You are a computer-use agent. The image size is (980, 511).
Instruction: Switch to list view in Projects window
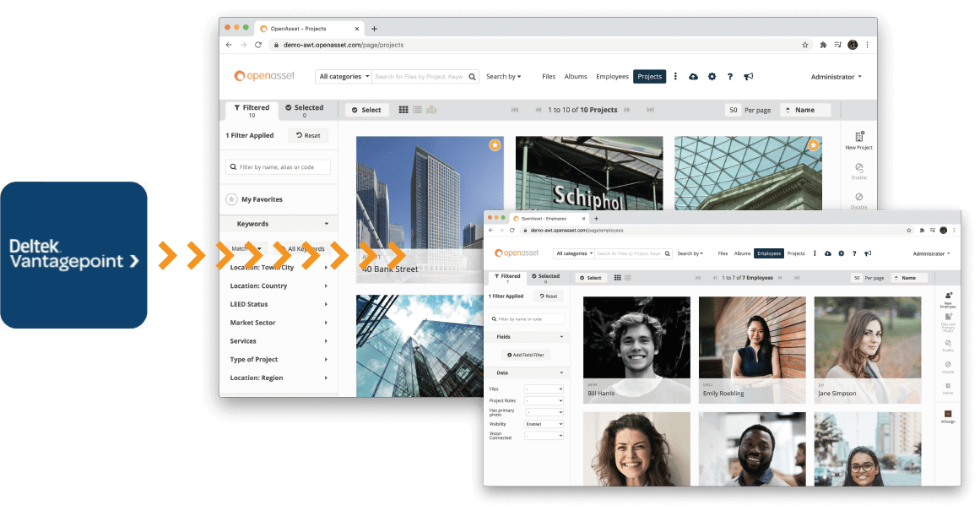tap(418, 110)
